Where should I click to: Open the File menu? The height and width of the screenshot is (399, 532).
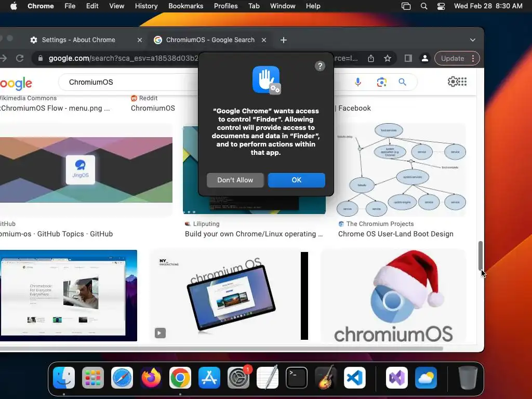click(70, 6)
